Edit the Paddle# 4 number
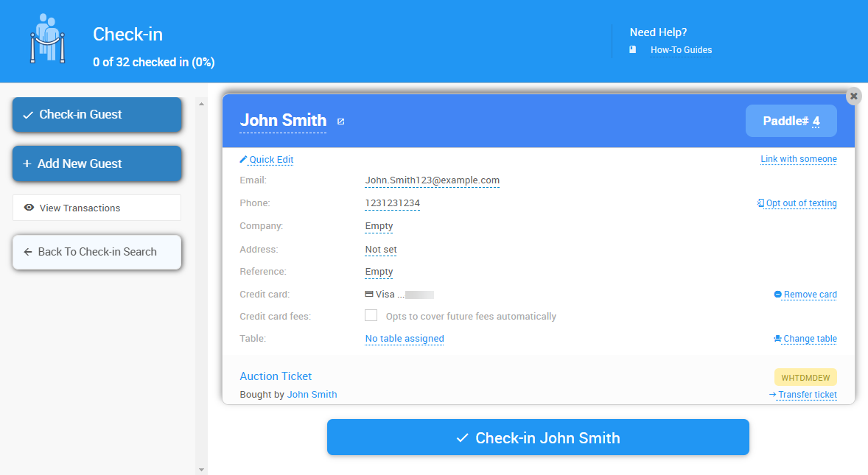Screen dimensions: 868x475 click(x=816, y=121)
